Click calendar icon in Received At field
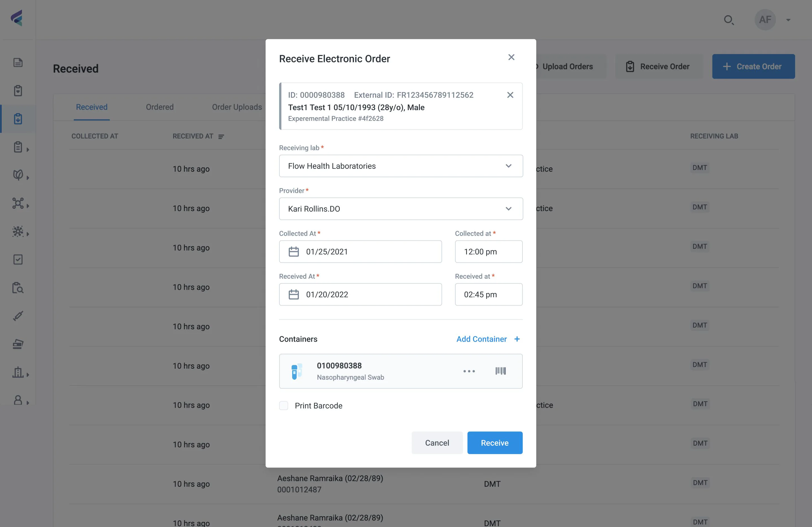This screenshot has width=812, height=527. point(294,294)
